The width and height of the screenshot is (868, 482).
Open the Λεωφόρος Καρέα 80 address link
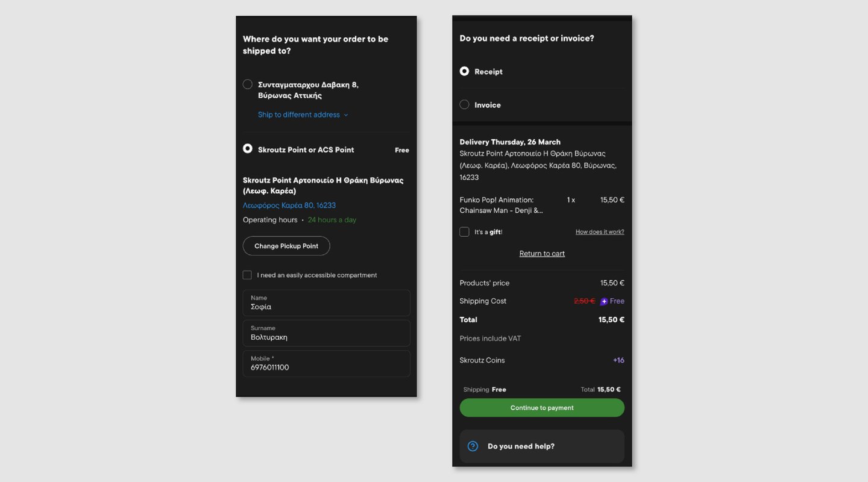tap(289, 205)
